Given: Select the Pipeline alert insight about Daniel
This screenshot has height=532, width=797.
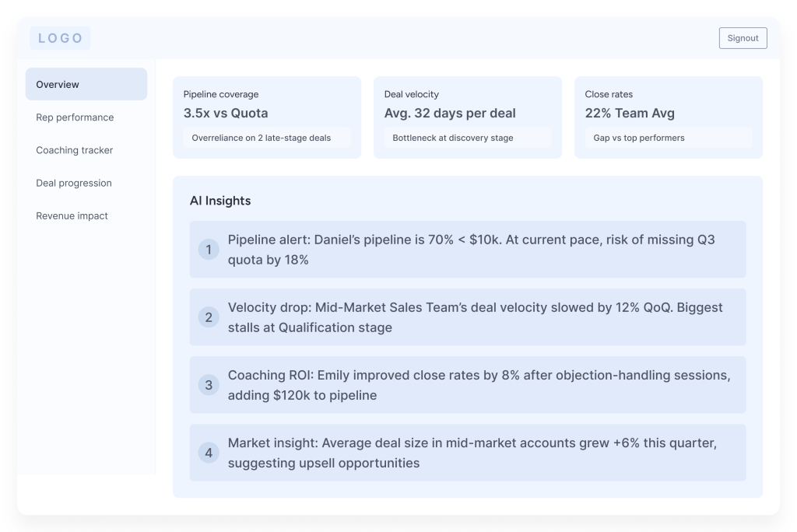Looking at the screenshot, I should [471, 250].
